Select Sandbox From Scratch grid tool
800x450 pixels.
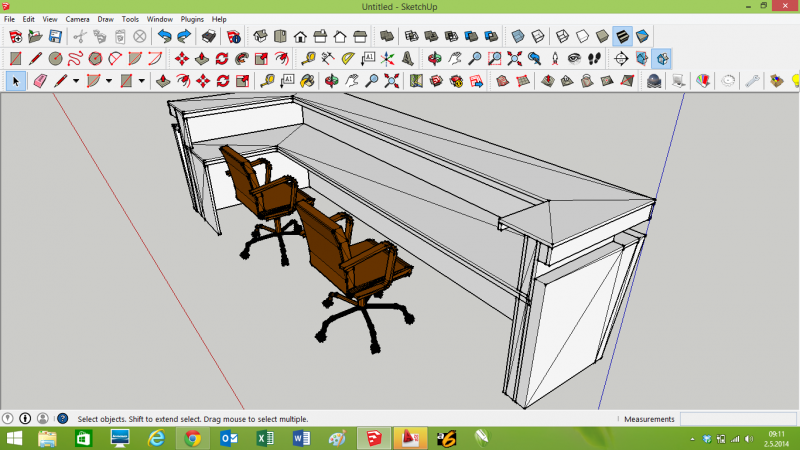523,81
